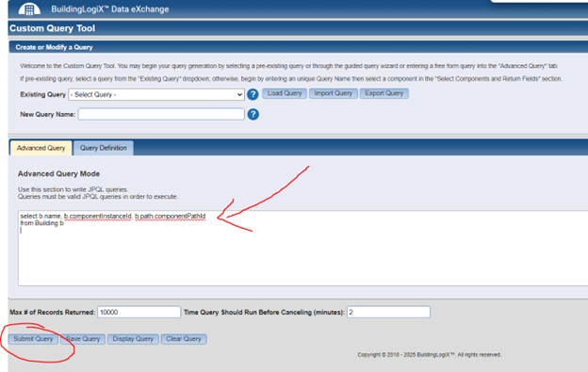This screenshot has width=588, height=372.
Task: Click the 'BuildingLogiX Data eXchange' title text
Action: click(x=110, y=9)
